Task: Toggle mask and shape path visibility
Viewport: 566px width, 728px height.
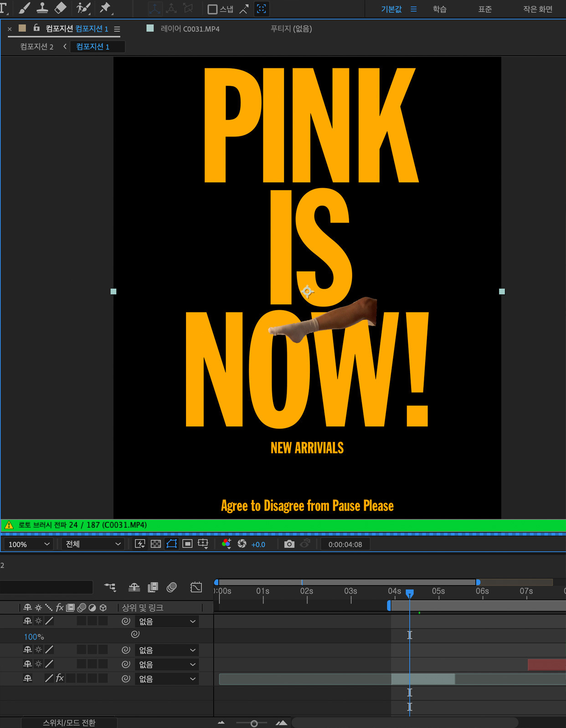Action: pyautogui.click(x=171, y=544)
